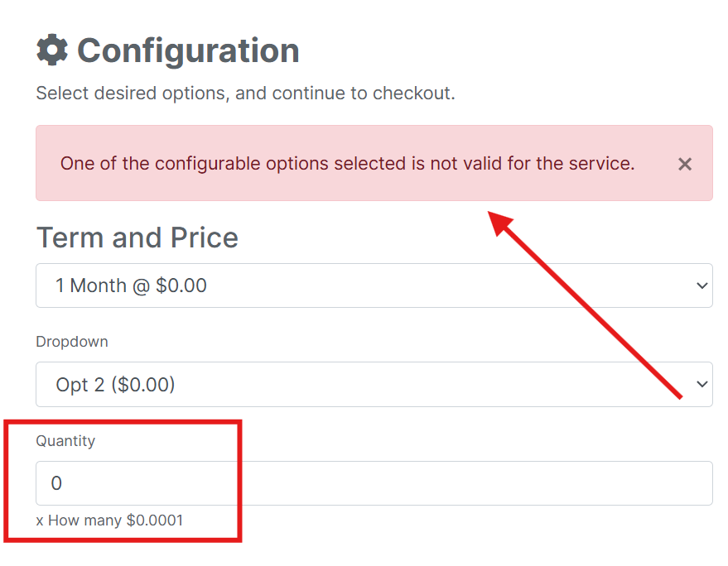Click the error message text in the alert
Viewport: 728px width, 566px height.
pos(347,164)
